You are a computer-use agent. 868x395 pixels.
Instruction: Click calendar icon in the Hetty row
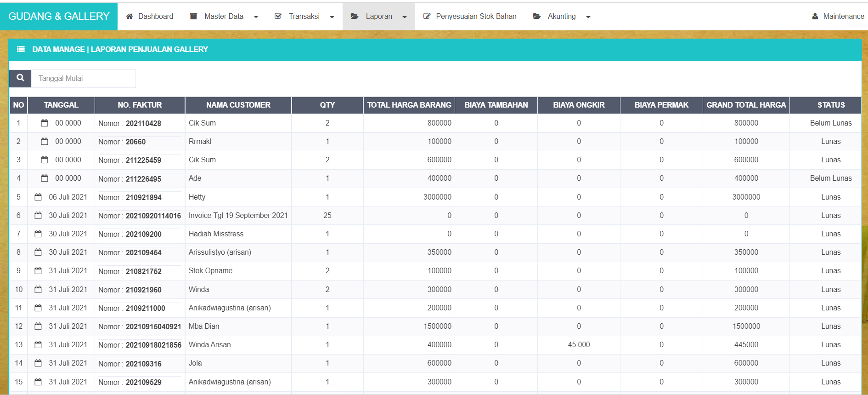point(38,197)
